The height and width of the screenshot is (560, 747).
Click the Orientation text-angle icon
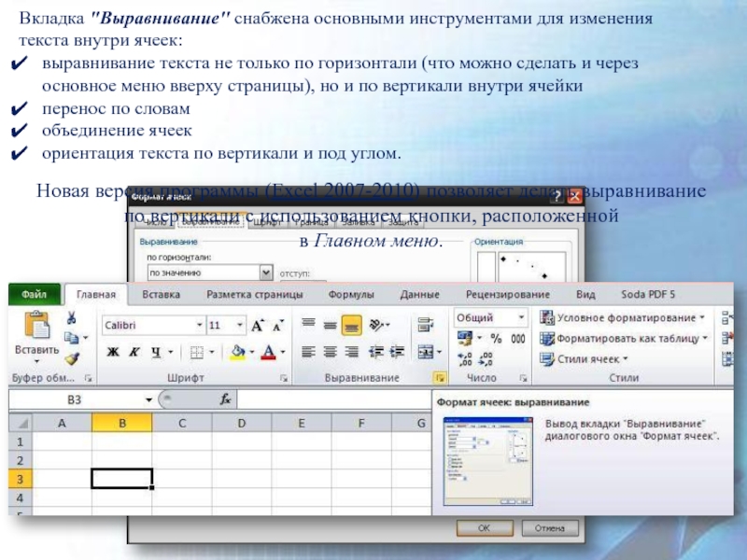[x=376, y=325]
